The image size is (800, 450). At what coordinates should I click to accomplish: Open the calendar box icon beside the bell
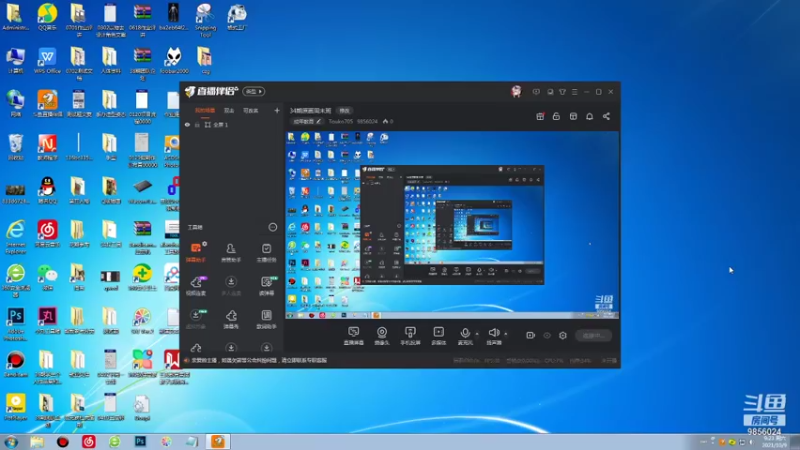point(573,116)
